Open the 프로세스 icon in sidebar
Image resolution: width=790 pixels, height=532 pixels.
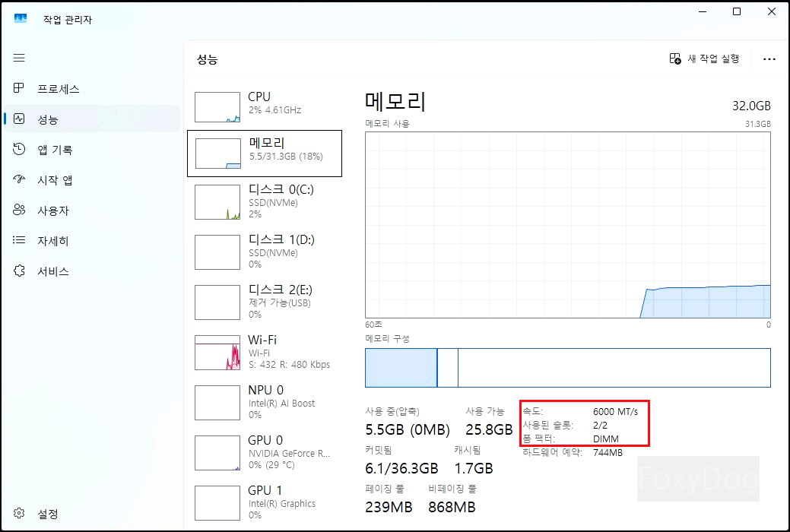click(19, 88)
